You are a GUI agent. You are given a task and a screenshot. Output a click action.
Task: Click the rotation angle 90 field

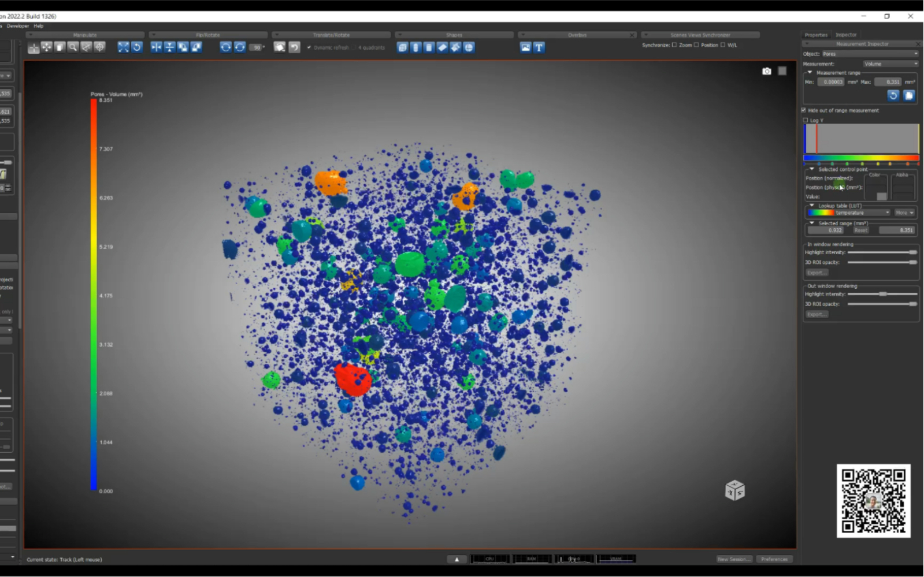coord(257,47)
